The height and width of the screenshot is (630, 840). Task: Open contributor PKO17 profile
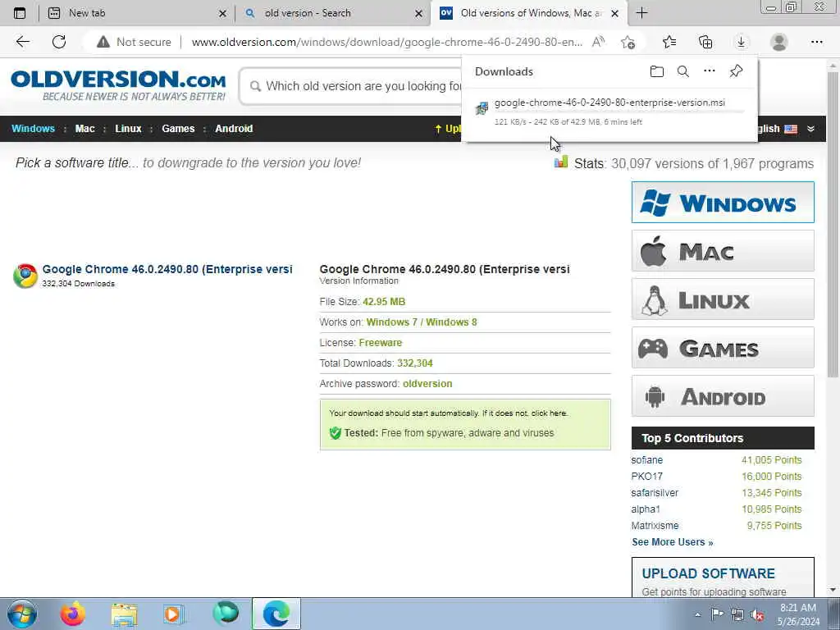point(646,477)
